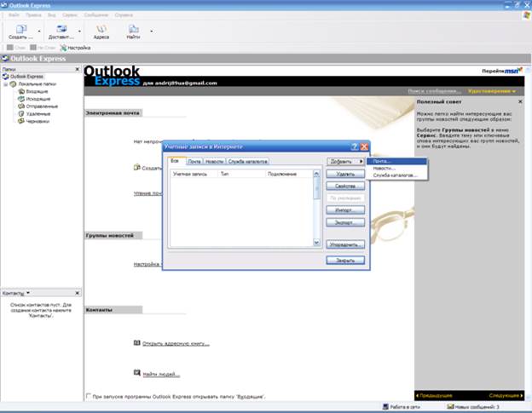Click the Поиск сообщения link in the header bar
The width and height of the screenshot is (532, 413).
click(434, 91)
